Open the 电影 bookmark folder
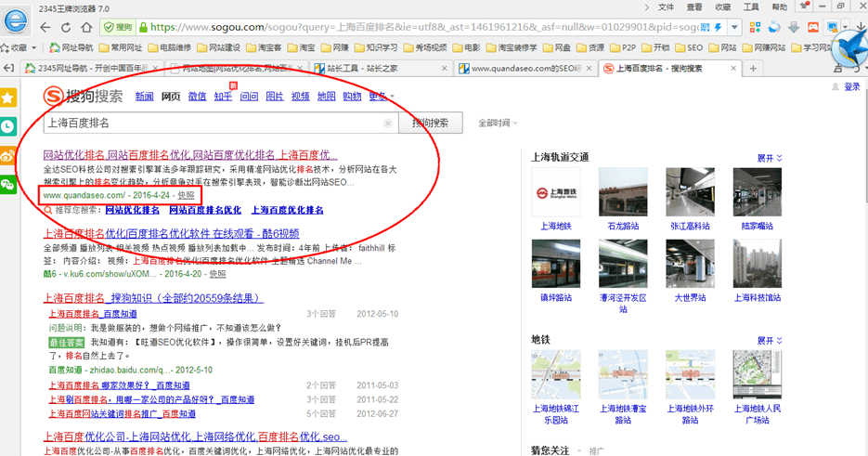This screenshot has height=456, width=868. tap(467, 47)
